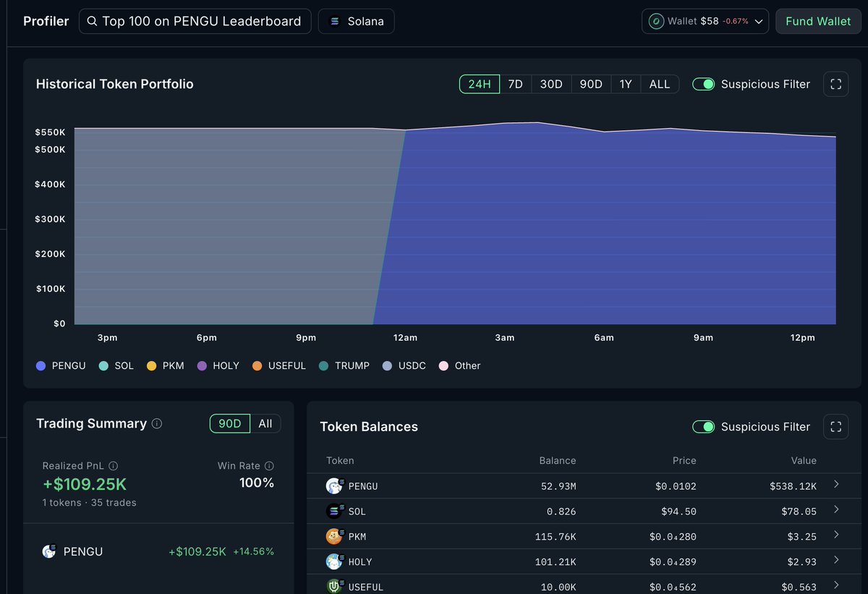
Task: Select 90D in Trading Summary
Action: (230, 424)
